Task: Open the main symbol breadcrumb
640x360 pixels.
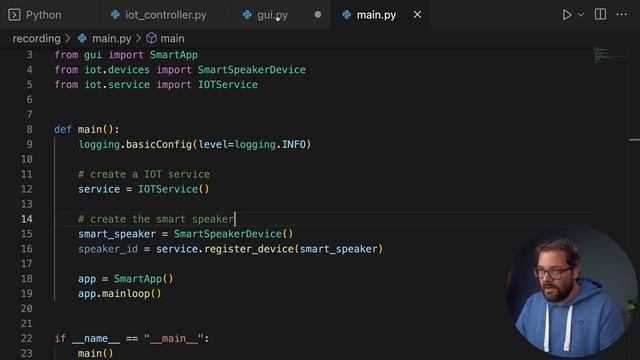Action: [172, 38]
